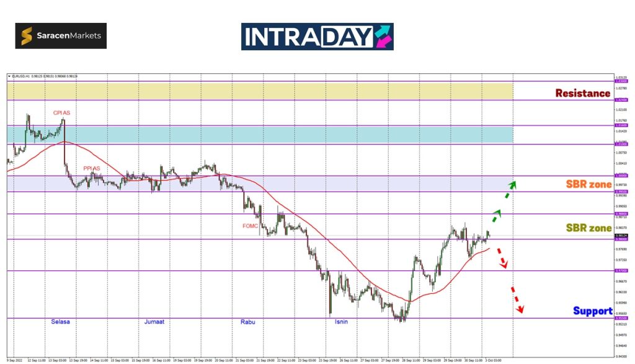The width and height of the screenshot is (635, 364).
Task: Click the Isnin day label
Action: coord(341,322)
